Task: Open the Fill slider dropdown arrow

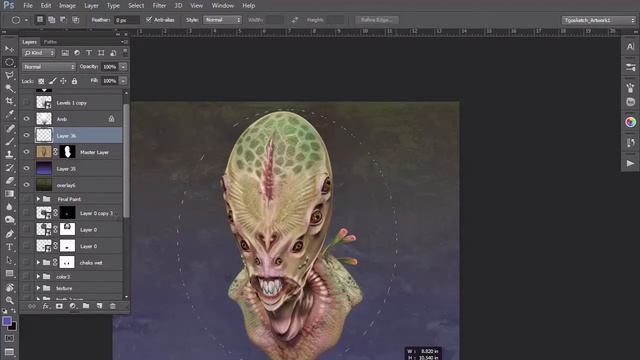Action: (x=123, y=81)
